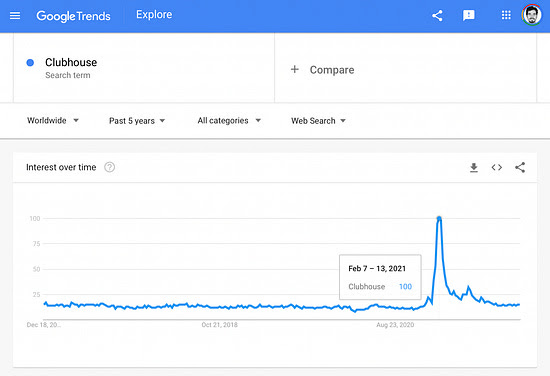This screenshot has width=550, height=376.
Task: Go to Google Trends home logo
Action: (73, 16)
